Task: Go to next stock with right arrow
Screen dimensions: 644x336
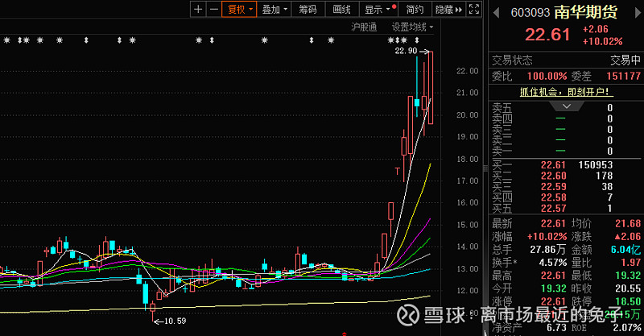Action: click(638, 13)
